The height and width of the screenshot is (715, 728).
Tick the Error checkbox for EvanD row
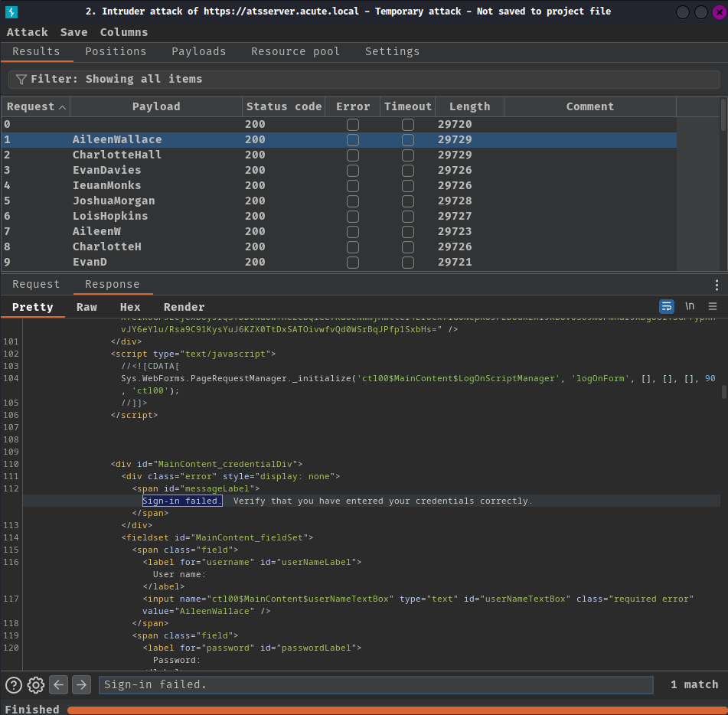[x=352, y=263]
